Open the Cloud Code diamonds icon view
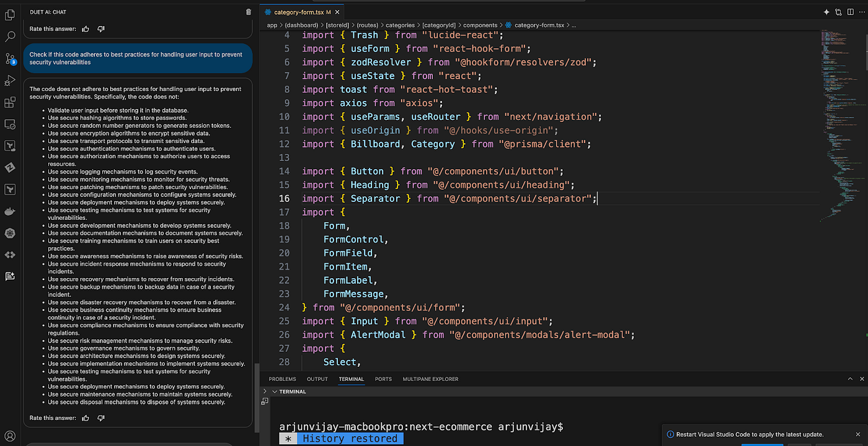Image resolution: width=868 pixels, height=446 pixels. (10, 255)
